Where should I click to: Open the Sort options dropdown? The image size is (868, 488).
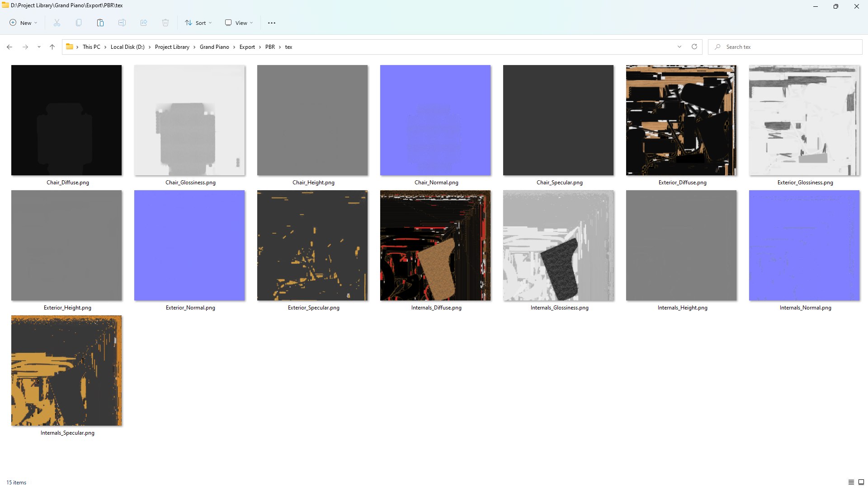[198, 23]
